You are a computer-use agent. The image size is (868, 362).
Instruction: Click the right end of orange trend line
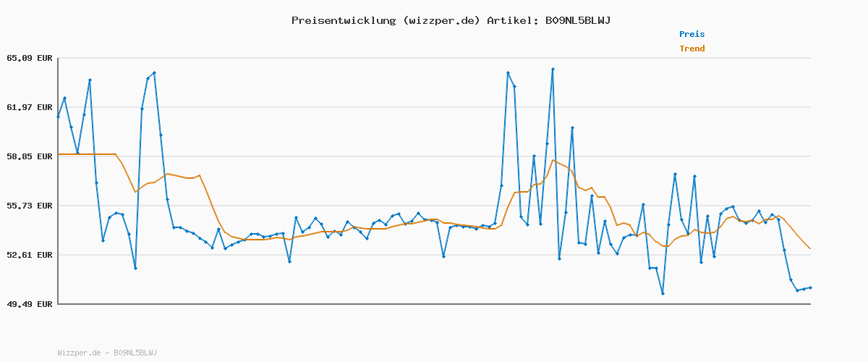810,249
